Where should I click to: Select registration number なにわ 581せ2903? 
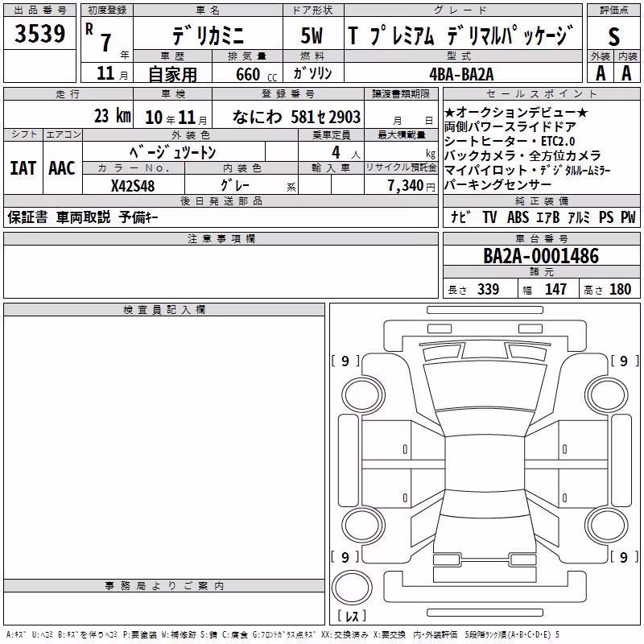tap(296, 117)
